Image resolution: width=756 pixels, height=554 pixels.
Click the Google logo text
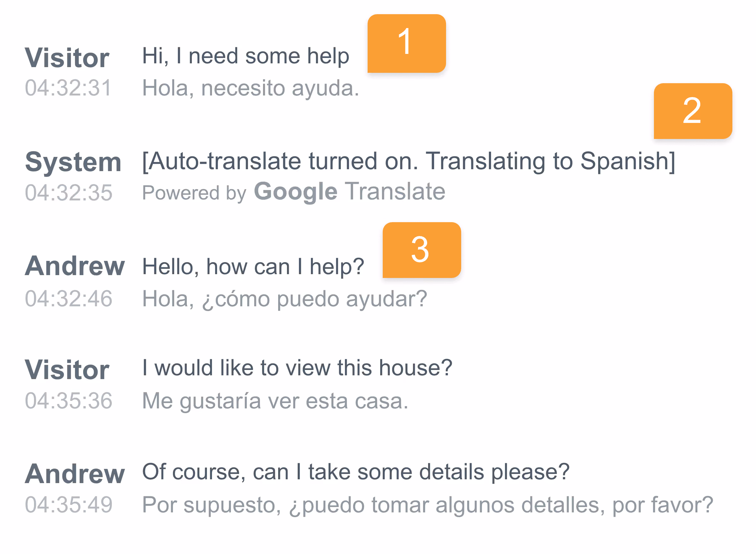(x=295, y=192)
